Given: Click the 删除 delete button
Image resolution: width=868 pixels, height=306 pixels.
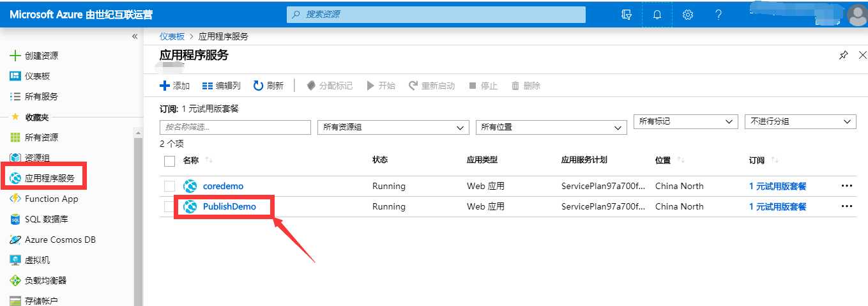Looking at the screenshot, I should 526,86.
